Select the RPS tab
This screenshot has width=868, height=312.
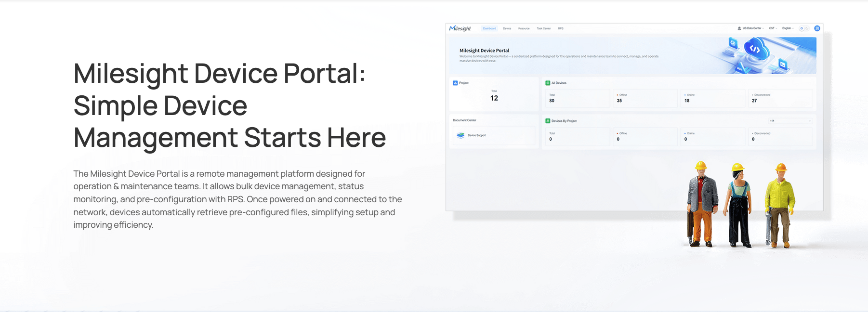(561, 28)
